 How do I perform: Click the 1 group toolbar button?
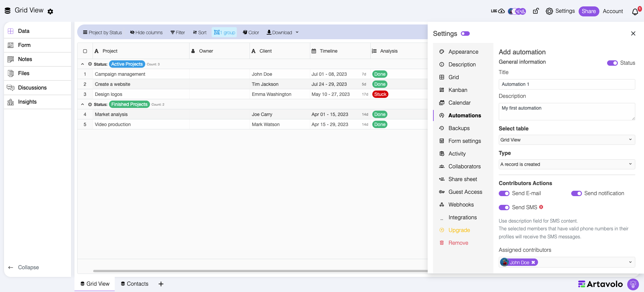pos(224,33)
